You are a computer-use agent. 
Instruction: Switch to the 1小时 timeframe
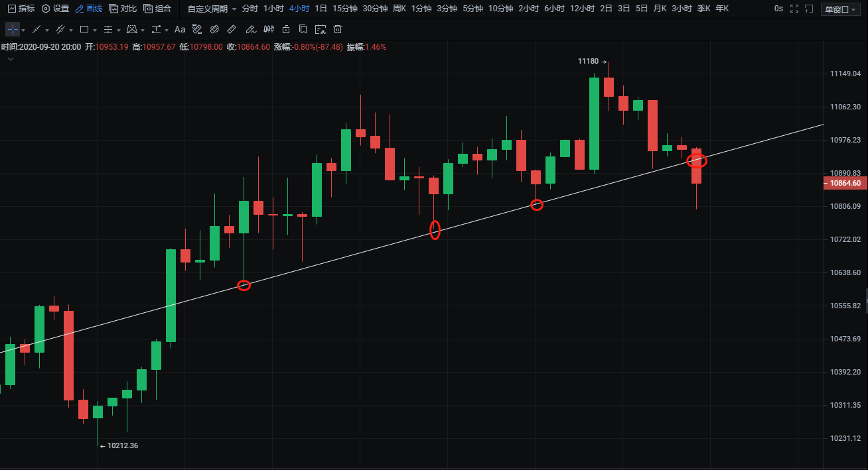tap(273, 9)
